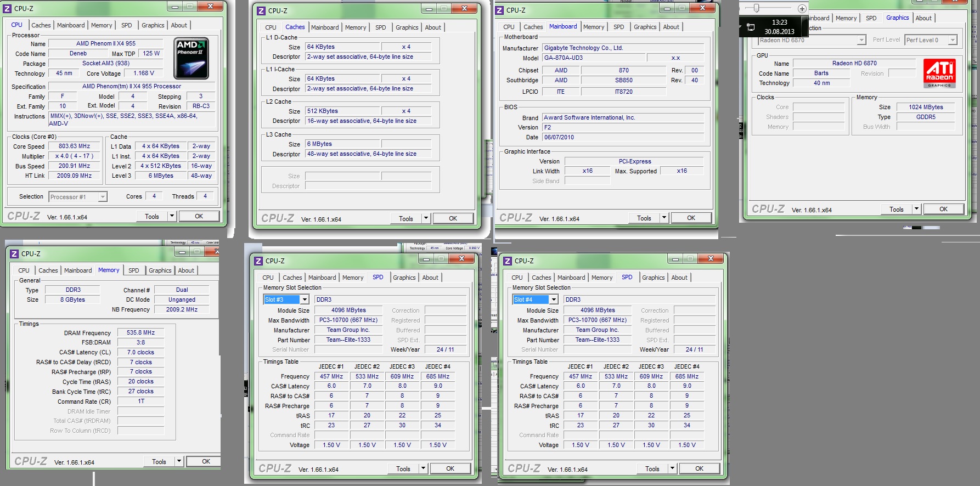Click the L3 cache size value '6 MBytes' in Caches window

click(342, 144)
